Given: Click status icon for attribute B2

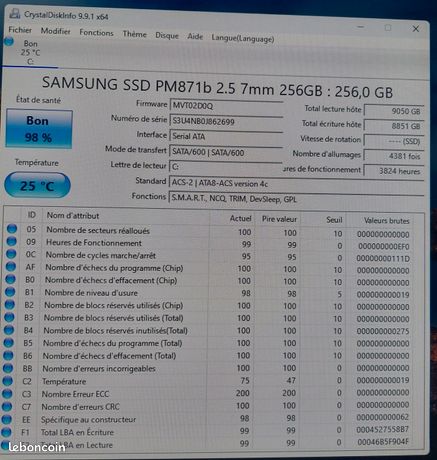Looking at the screenshot, I should [x=10, y=304].
